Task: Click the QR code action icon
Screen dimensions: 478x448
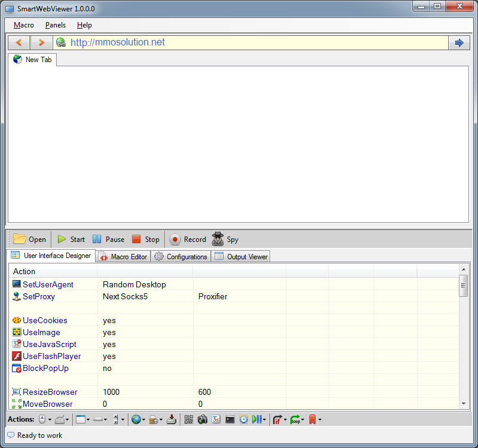Action: (189, 419)
